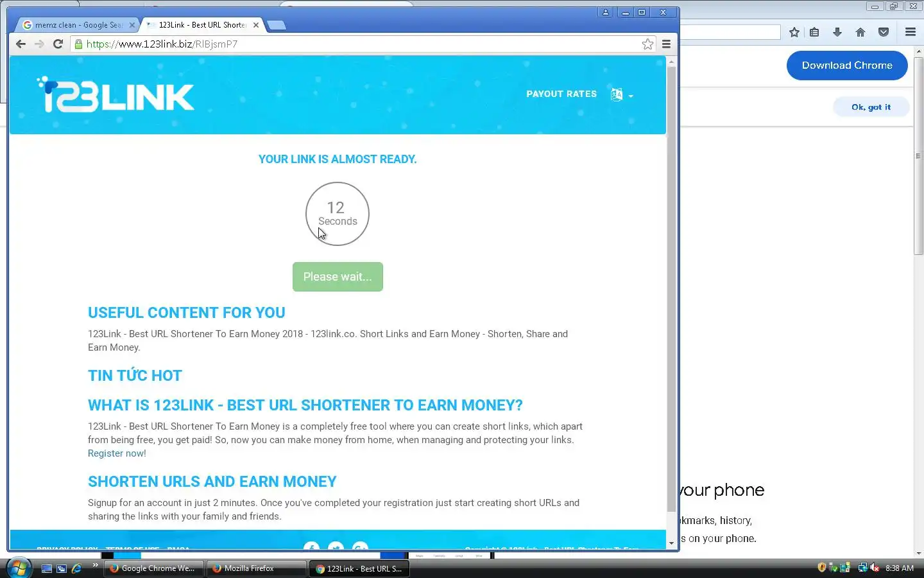Click the SHORTEN URLS AND EARN MONEY heading
924x578 pixels.
tap(212, 482)
